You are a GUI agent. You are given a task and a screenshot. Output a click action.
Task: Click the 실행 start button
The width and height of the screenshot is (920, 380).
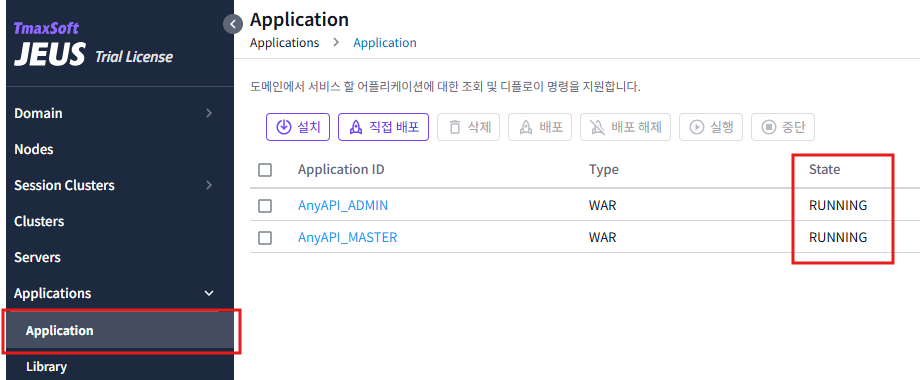pos(711,127)
